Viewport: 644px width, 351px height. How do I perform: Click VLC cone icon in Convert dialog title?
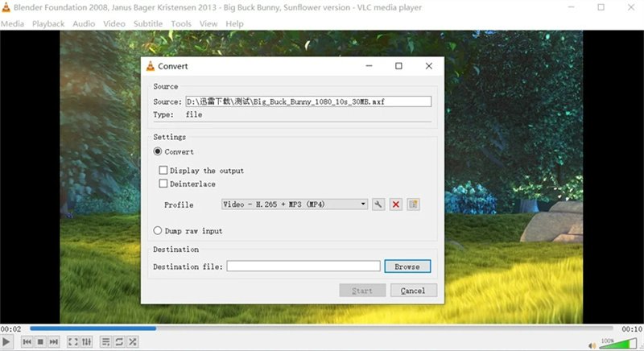tap(151, 66)
